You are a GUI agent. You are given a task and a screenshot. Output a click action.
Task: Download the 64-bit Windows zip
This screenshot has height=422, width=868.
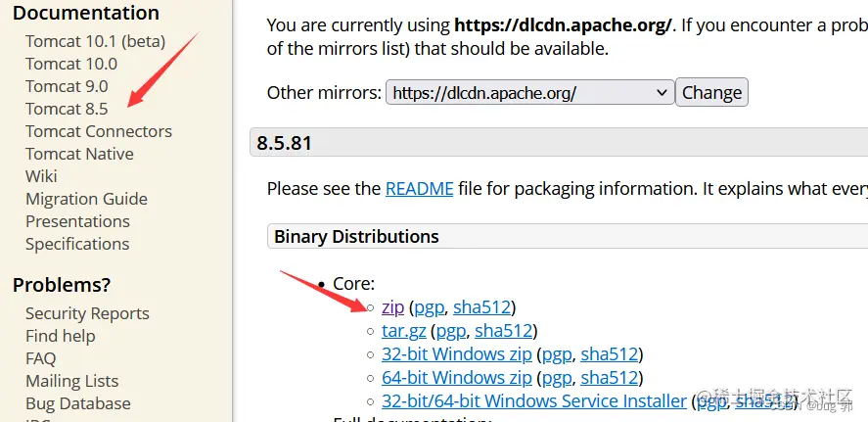(x=457, y=378)
